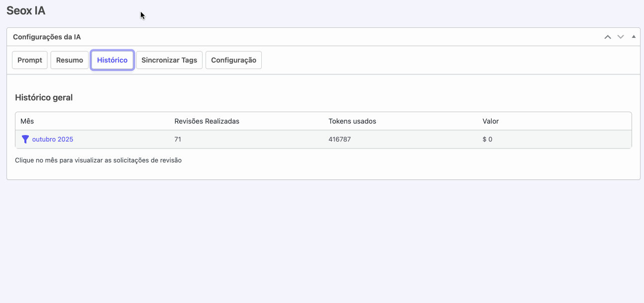This screenshot has height=303, width=644.
Task: Open the Configuração tab
Action: 233,60
